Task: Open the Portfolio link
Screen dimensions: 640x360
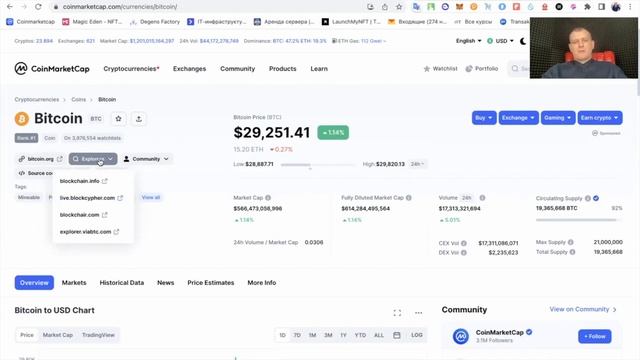Action: coord(482,69)
